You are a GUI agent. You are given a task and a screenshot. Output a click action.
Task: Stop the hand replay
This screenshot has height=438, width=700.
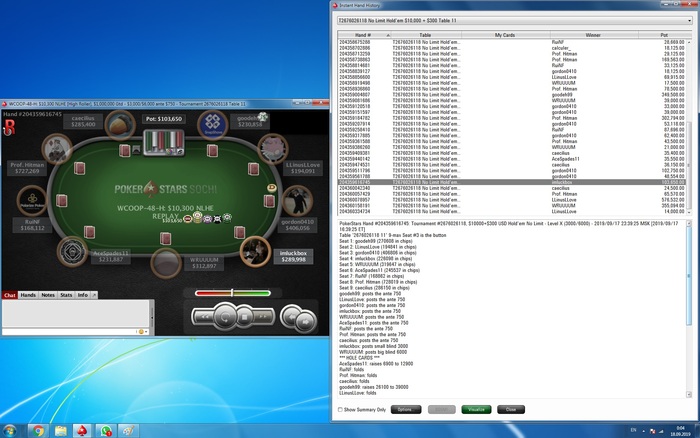tap(244, 317)
